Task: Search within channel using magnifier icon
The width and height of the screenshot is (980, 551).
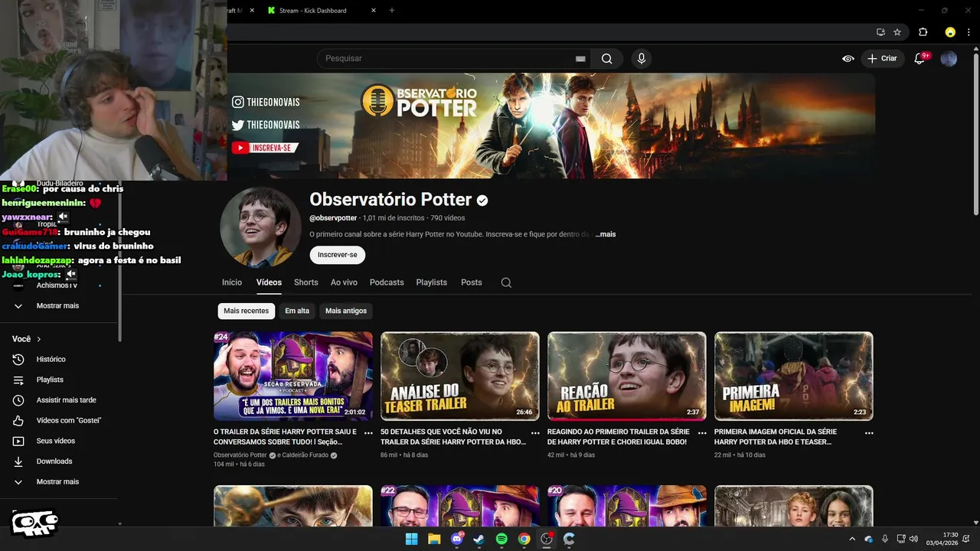Action: click(x=506, y=282)
